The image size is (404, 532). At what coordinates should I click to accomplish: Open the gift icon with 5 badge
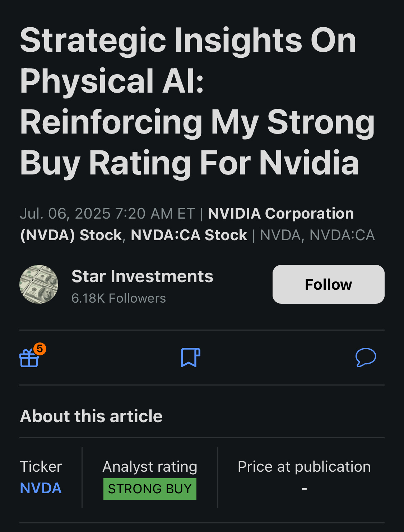point(29,358)
